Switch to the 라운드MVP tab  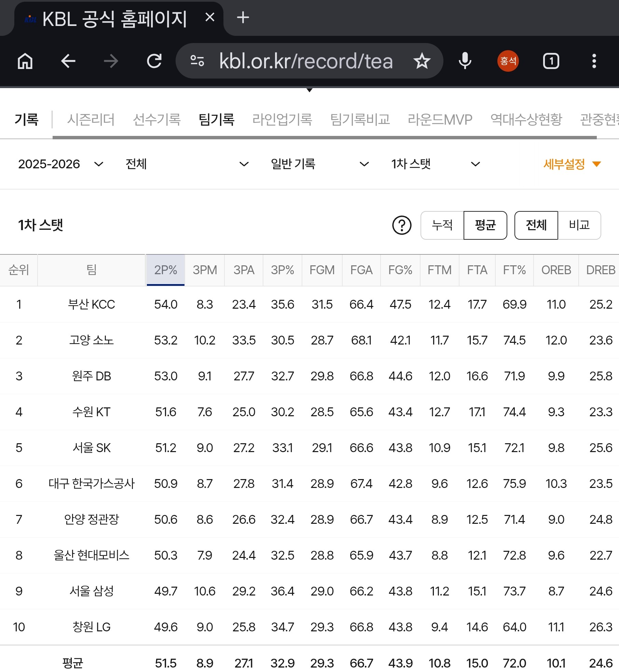pos(440,120)
